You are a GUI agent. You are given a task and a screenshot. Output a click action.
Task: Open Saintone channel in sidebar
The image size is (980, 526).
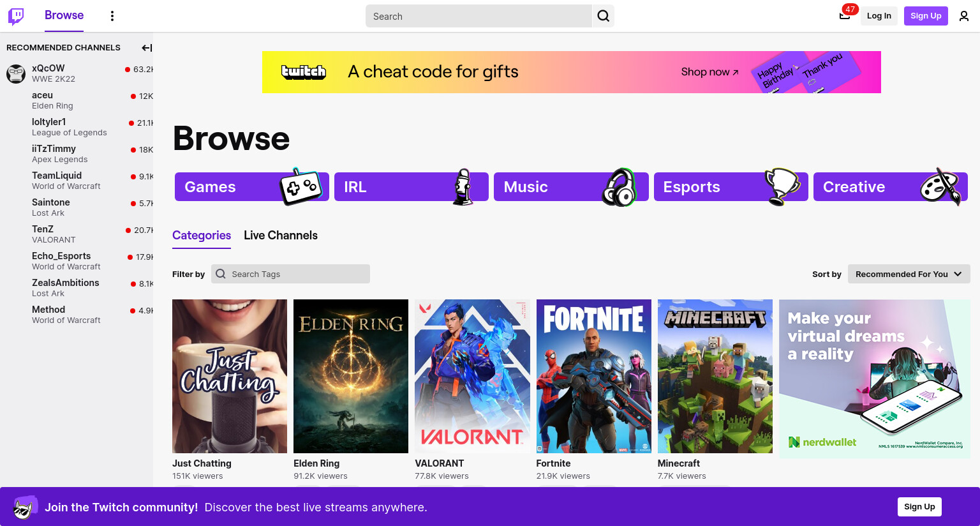tap(77, 207)
